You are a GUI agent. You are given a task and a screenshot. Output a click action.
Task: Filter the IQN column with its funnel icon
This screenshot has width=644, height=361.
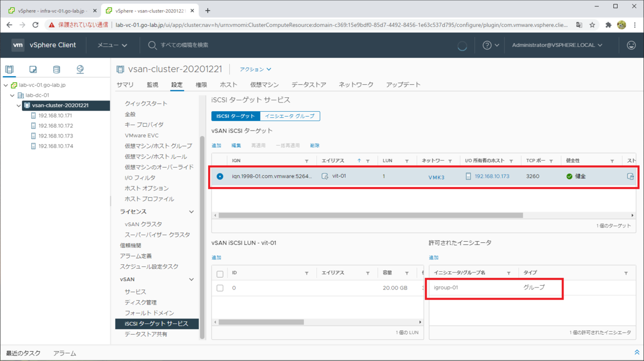306,161
